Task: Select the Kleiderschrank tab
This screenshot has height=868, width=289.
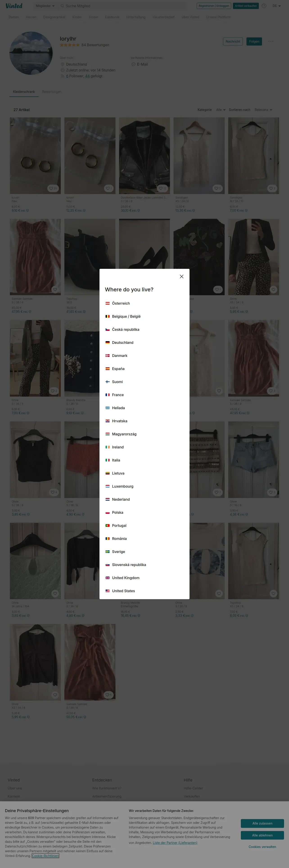Action: click(x=24, y=92)
